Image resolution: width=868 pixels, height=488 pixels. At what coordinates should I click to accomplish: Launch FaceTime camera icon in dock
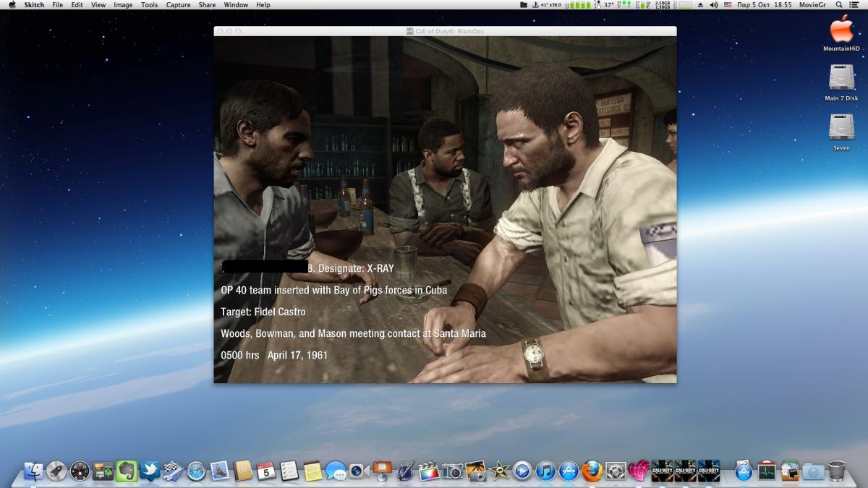pos(359,471)
